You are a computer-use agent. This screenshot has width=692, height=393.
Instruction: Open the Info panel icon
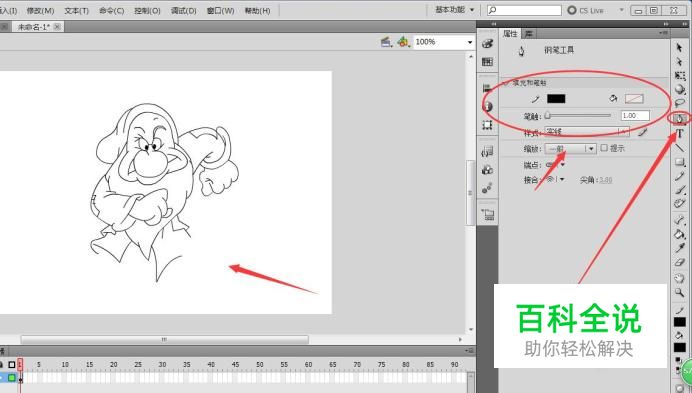pyautogui.click(x=488, y=106)
